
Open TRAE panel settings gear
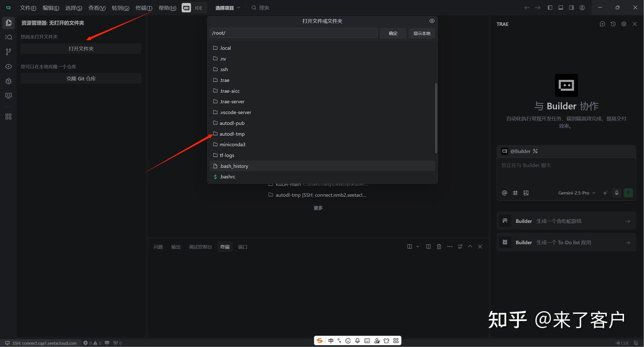(623, 24)
